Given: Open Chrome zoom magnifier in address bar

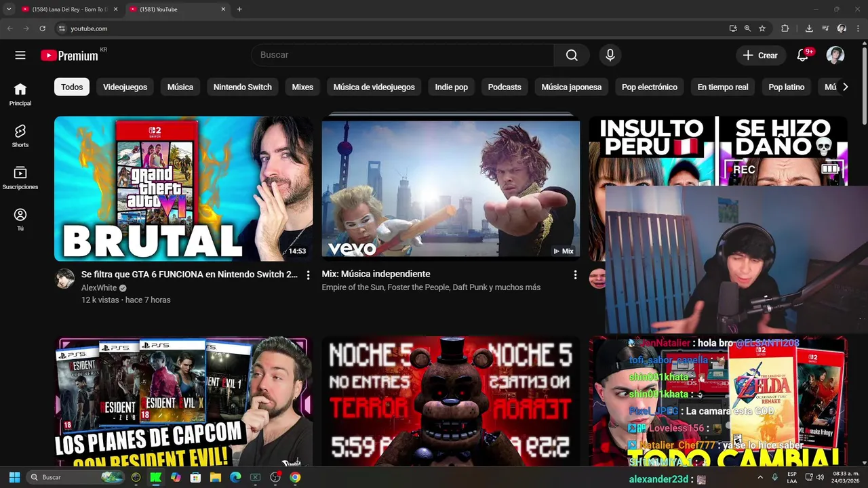Looking at the screenshot, I should [x=747, y=28].
